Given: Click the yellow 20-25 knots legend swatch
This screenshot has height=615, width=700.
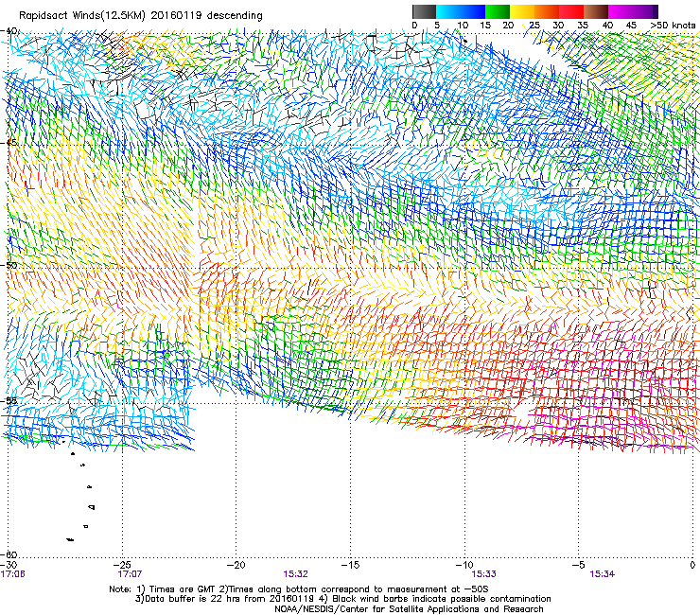Looking at the screenshot, I should tap(522, 11).
